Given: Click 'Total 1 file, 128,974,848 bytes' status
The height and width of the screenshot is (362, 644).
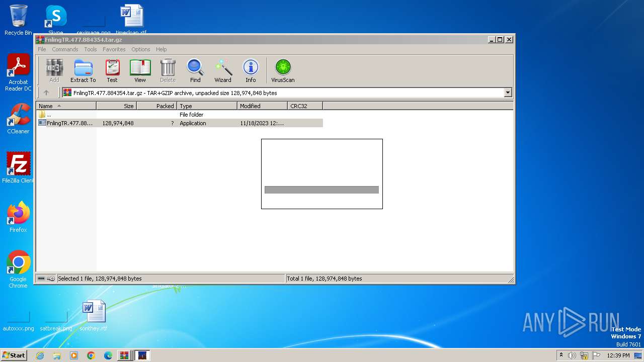Looking at the screenshot, I should (x=325, y=279).
